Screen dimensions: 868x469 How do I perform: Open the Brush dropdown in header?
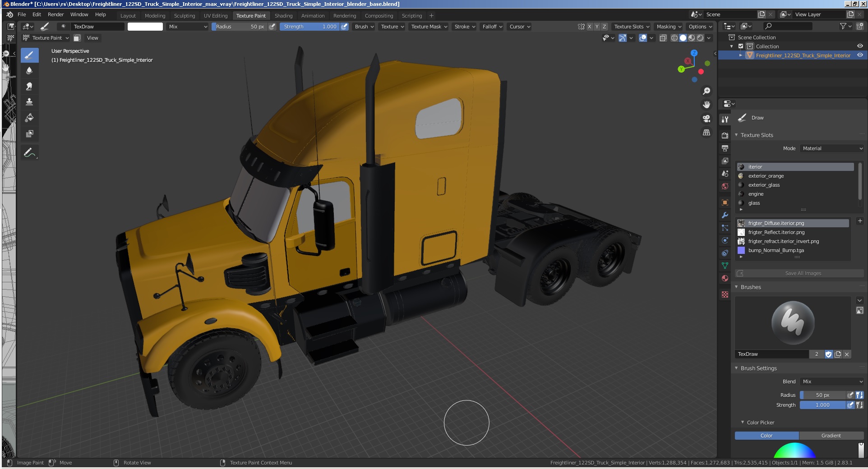point(364,27)
